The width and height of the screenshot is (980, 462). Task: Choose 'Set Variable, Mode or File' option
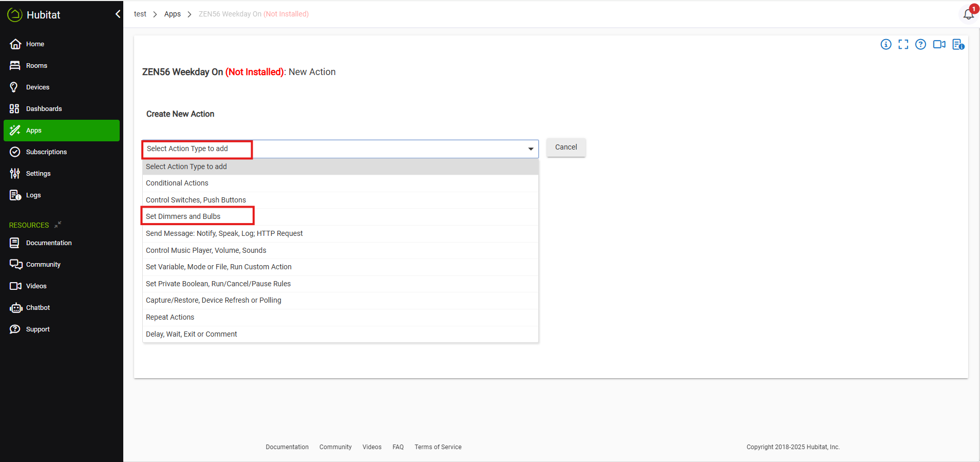point(341,267)
